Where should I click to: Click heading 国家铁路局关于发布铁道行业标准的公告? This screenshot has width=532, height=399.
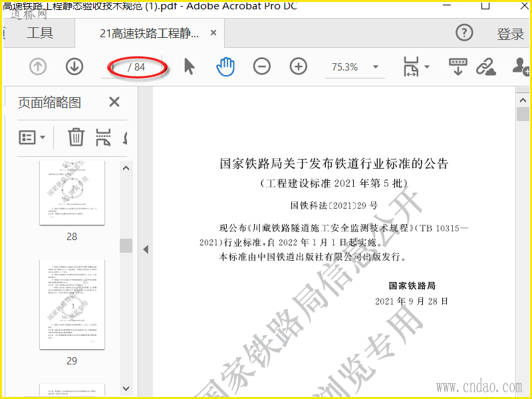(x=334, y=164)
